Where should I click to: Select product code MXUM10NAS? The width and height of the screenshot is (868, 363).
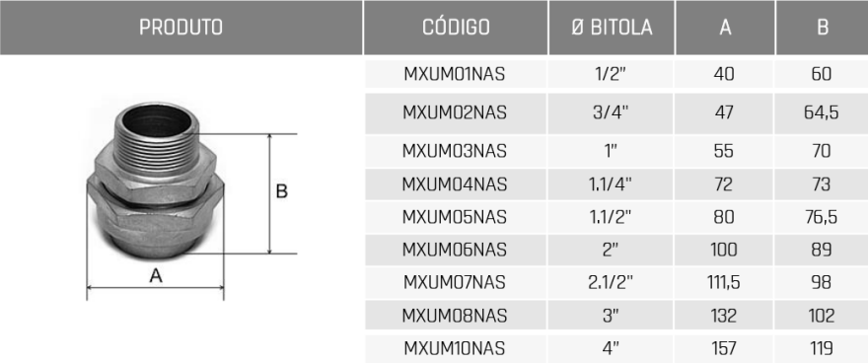coord(455,348)
